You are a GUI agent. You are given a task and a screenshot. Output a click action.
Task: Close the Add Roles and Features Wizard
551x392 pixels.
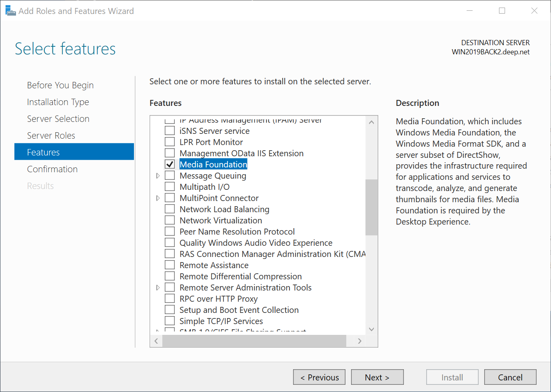pyautogui.click(x=534, y=11)
